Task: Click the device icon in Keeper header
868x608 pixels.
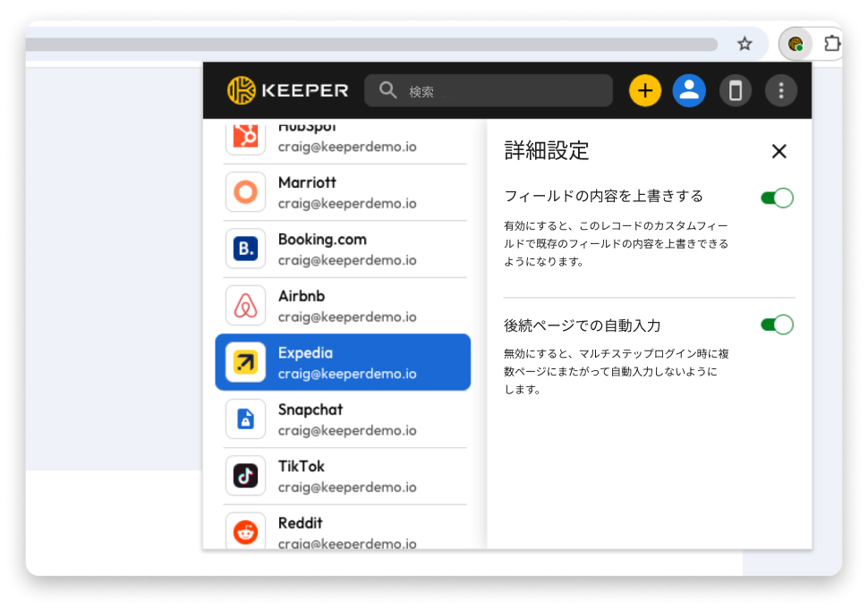Action: [x=736, y=90]
